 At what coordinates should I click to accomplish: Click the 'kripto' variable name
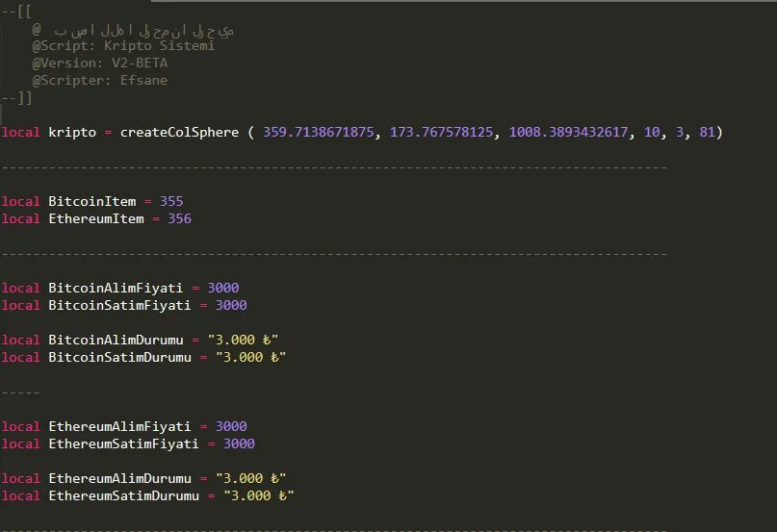click(x=72, y=133)
